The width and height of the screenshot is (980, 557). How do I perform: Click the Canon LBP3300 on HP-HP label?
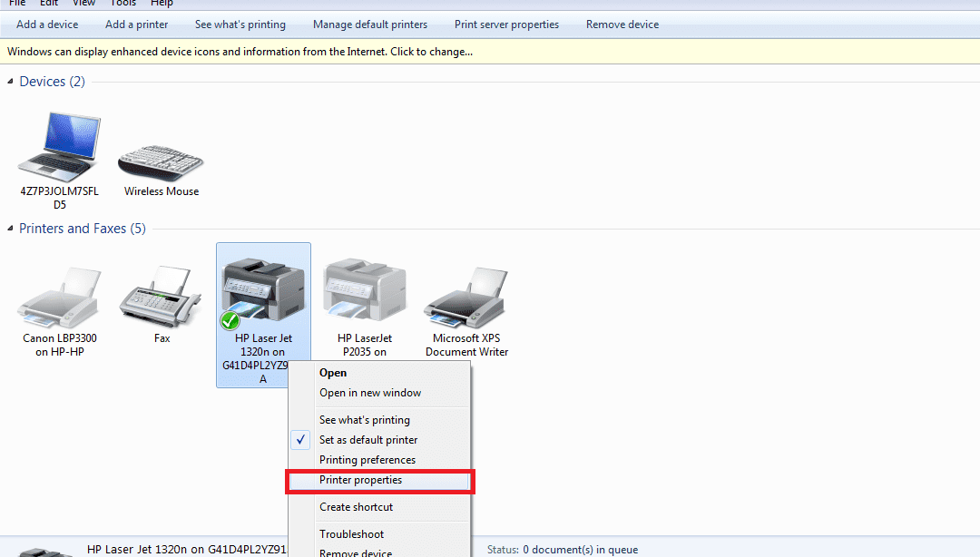coord(59,345)
